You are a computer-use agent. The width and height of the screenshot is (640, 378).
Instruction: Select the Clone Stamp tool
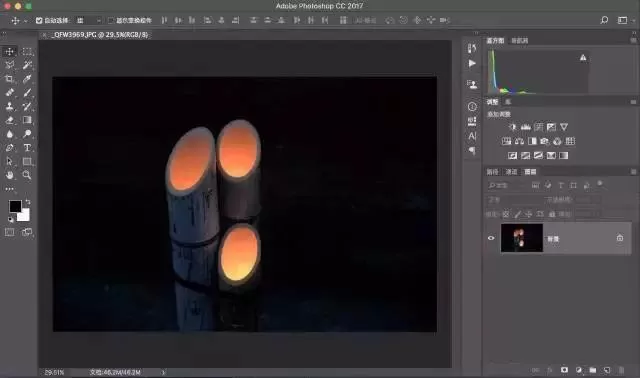coord(9,107)
